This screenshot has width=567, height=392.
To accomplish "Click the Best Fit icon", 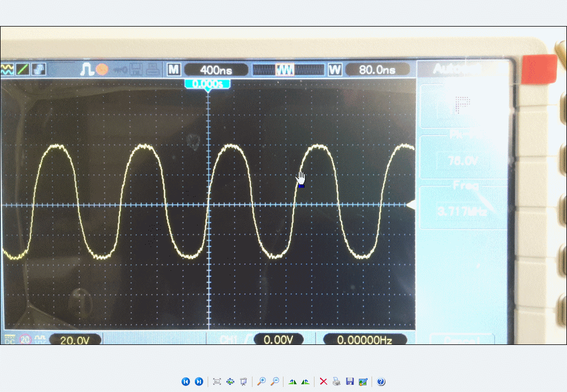I will click(x=217, y=381).
